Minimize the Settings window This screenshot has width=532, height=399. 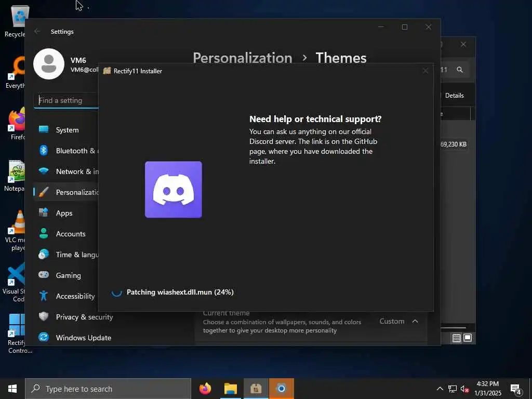click(381, 27)
